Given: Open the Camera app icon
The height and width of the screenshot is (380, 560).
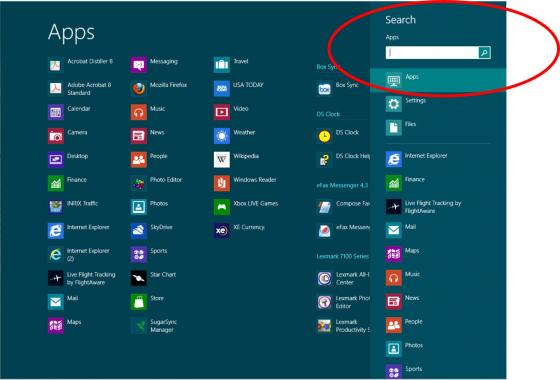Looking at the screenshot, I should coord(55,136).
